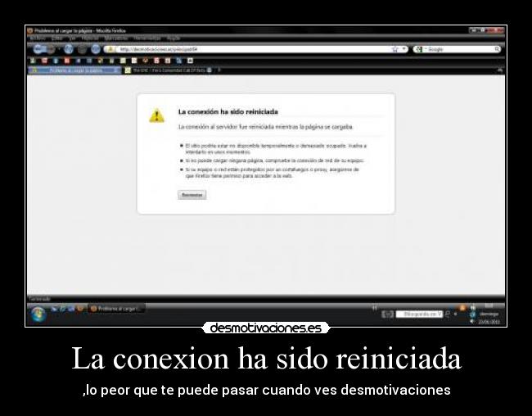
Task: Select the 'Problema al cargar la página' tab
Action: (x=74, y=70)
